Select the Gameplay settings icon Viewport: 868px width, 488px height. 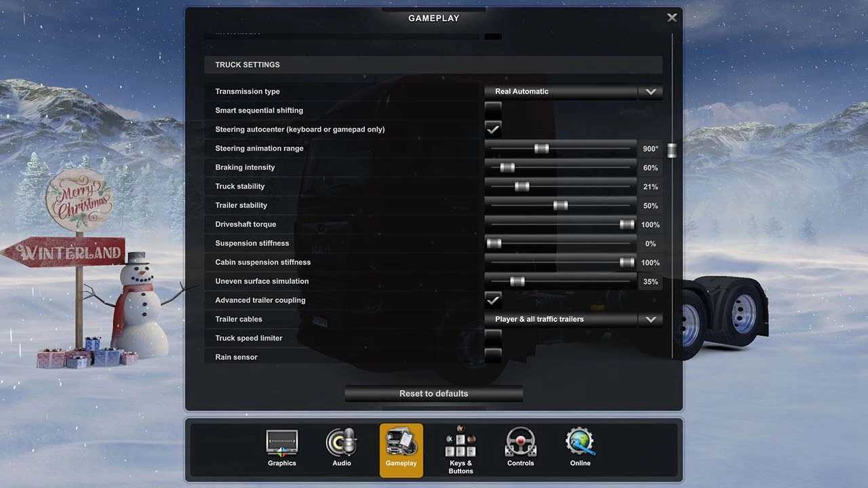point(401,444)
